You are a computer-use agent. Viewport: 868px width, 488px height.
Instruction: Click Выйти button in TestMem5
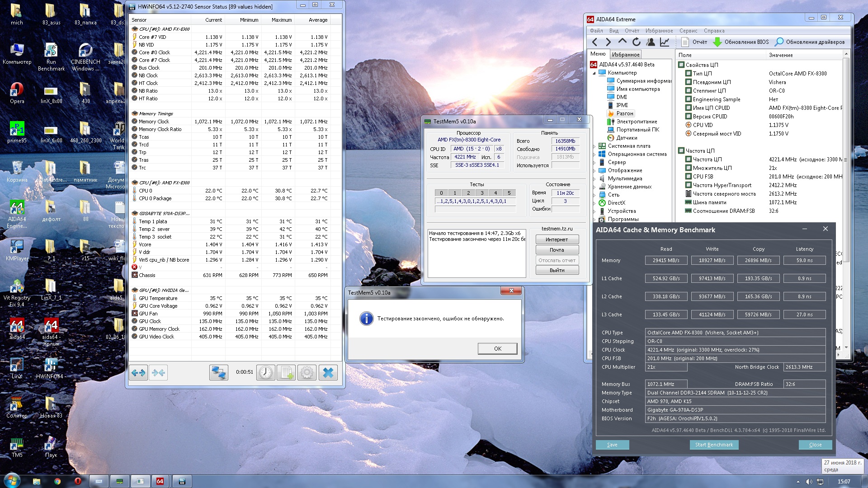pos(557,270)
